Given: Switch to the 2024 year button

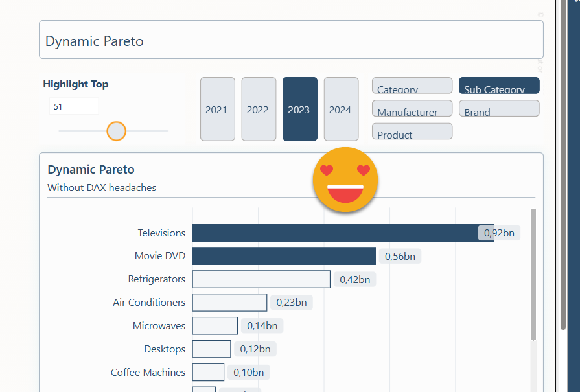Looking at the screenshot, I should 341,109.
